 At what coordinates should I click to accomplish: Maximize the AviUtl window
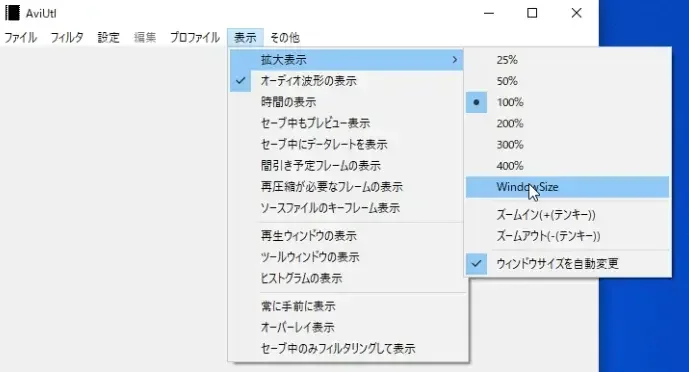[x=532, y=13]
